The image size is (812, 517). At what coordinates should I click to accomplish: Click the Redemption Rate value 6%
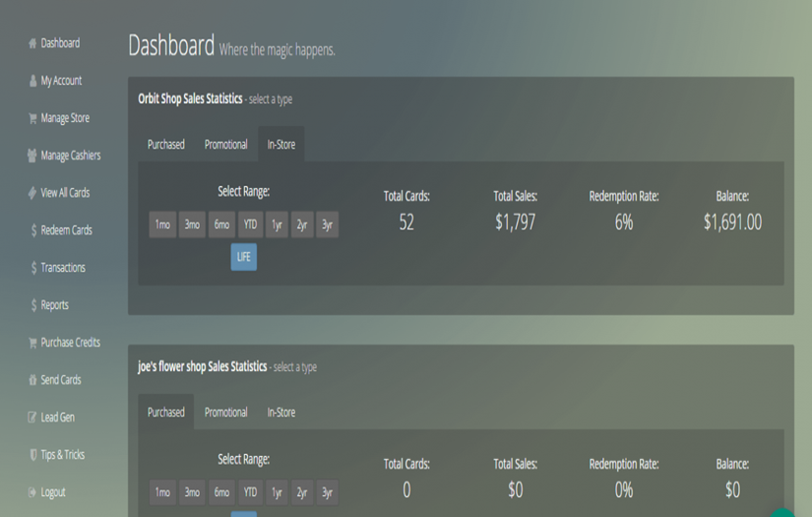[x=624, y=223]
